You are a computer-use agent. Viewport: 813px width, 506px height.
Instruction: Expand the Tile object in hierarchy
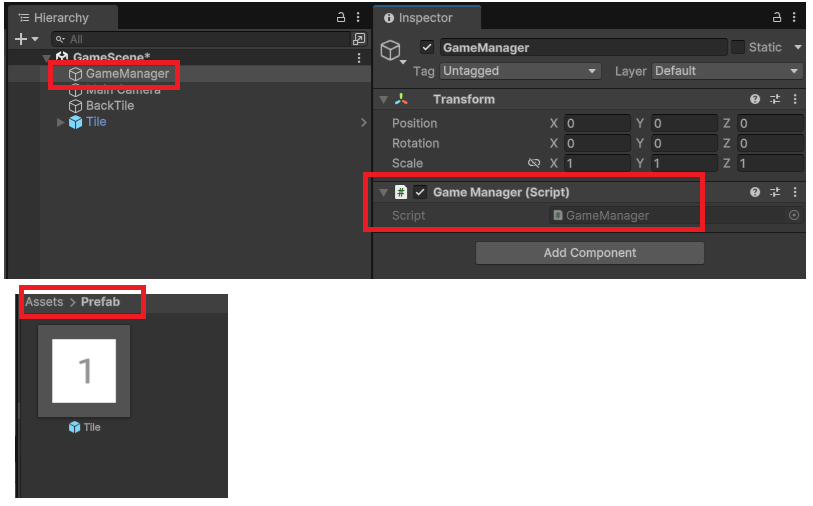coord(61,122)
